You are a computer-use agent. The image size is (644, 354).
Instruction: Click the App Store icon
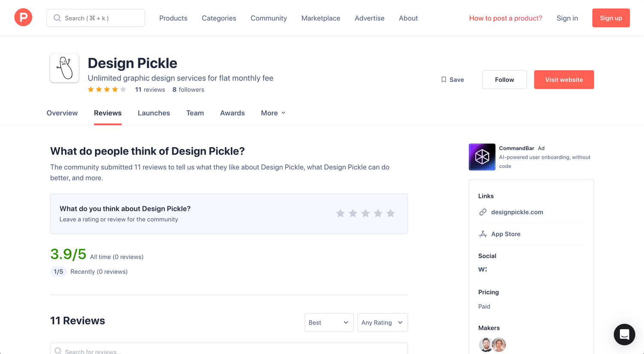point(483,234)
